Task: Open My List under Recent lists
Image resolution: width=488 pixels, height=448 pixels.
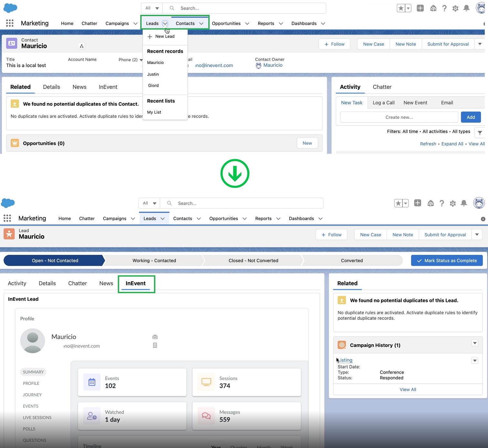Action: point(154,112)
